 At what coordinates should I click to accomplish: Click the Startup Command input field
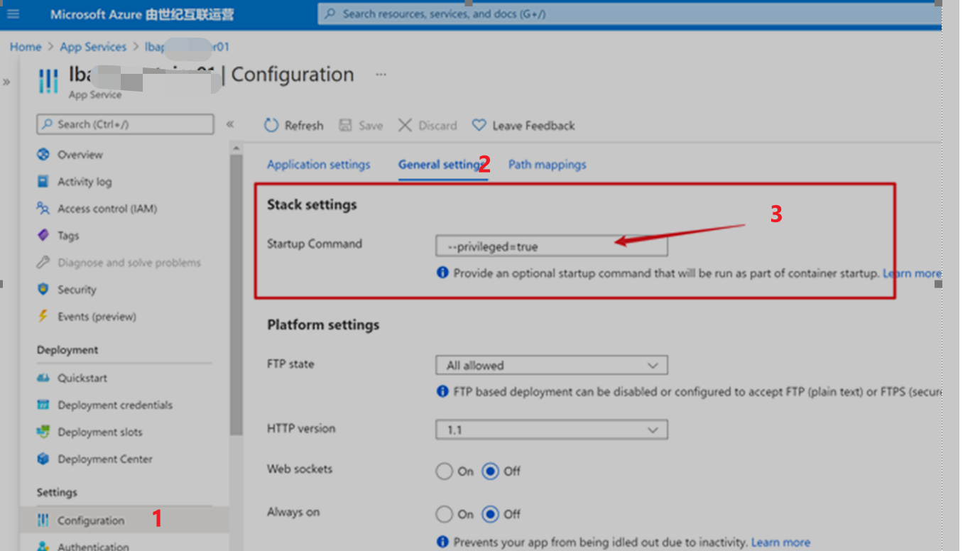551,247
